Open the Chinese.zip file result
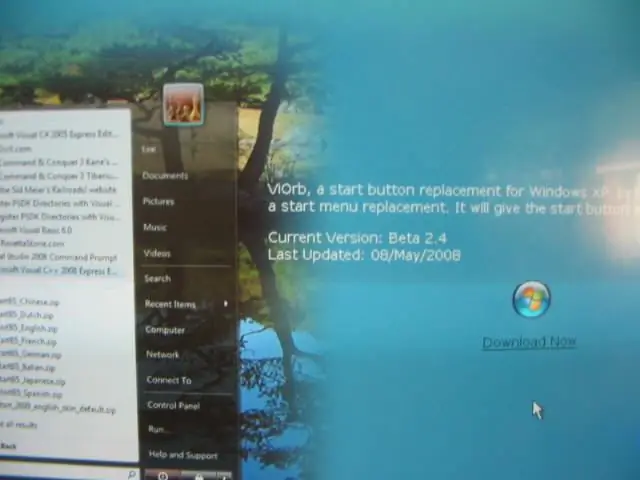The height and width of the screenshot is (480, 640). click(29, 302)
